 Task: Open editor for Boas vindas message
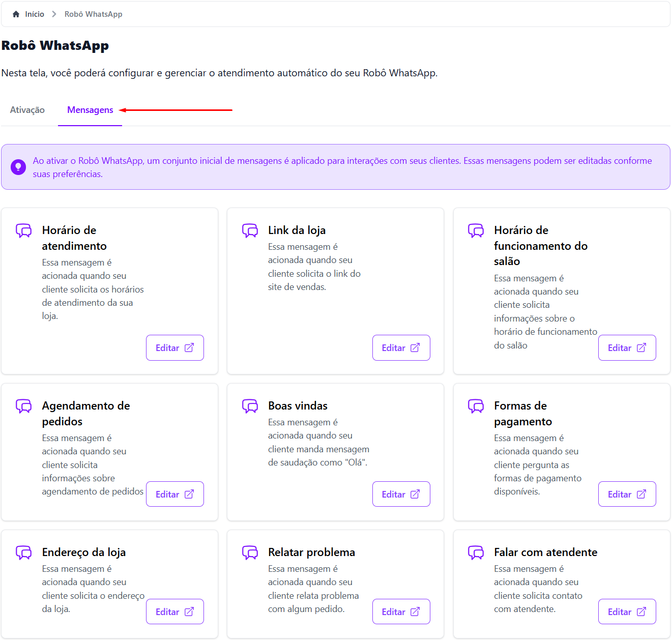(x=401, y=494)
